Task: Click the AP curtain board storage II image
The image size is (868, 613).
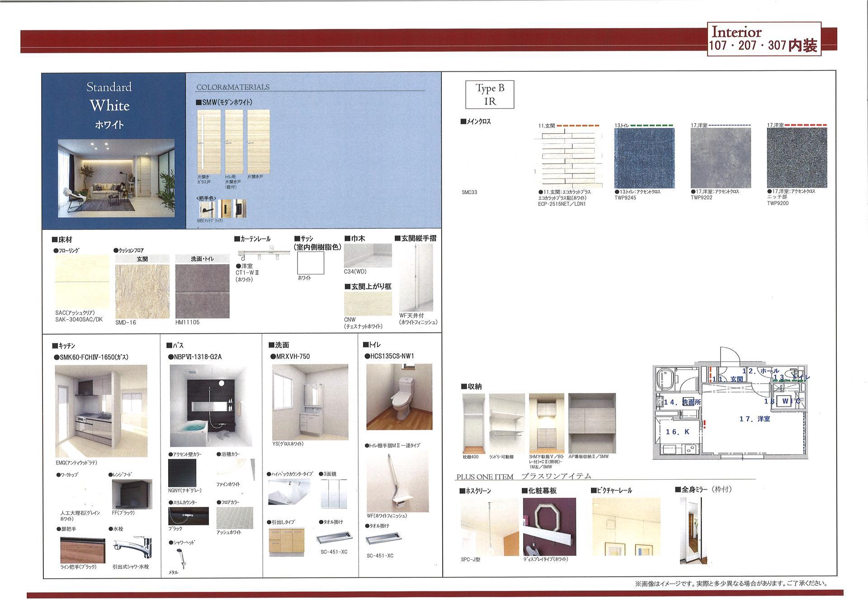Action: [592, 423]
